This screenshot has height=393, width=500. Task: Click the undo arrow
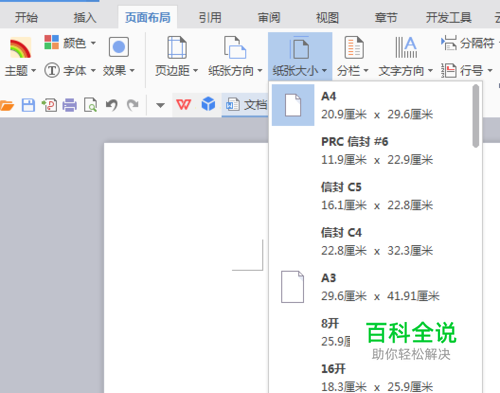112,105
